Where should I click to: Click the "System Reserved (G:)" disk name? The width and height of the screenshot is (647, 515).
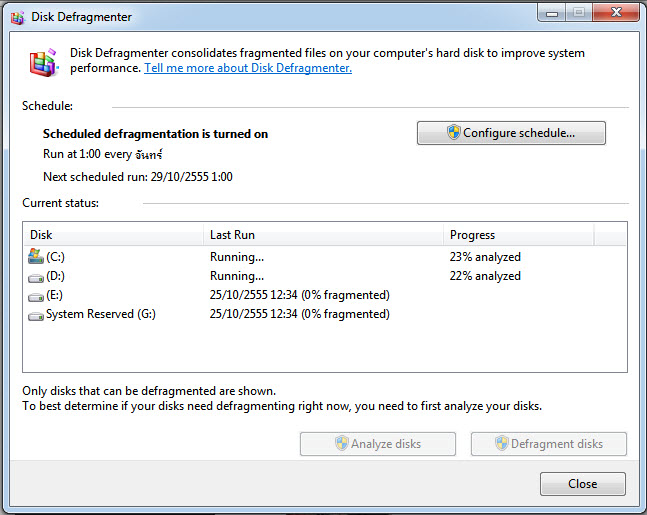click(x=101, y=314)
